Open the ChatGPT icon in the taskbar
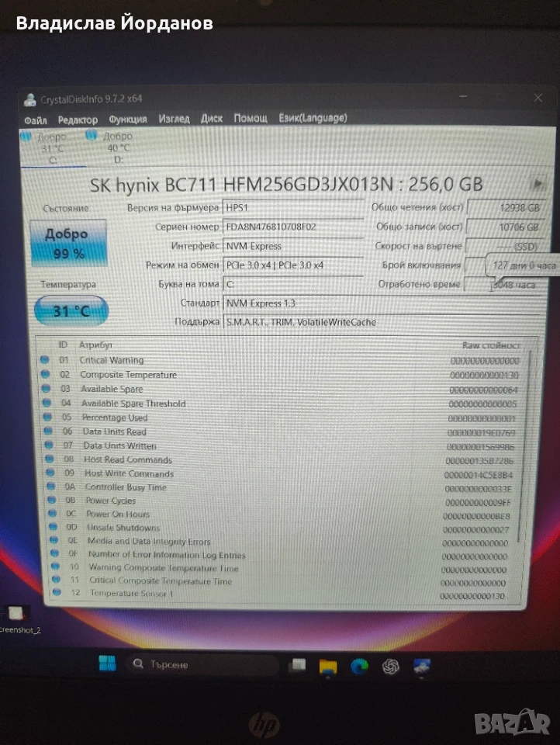The image size is (560, 745). pyautogui.click(x=390, y=667)
